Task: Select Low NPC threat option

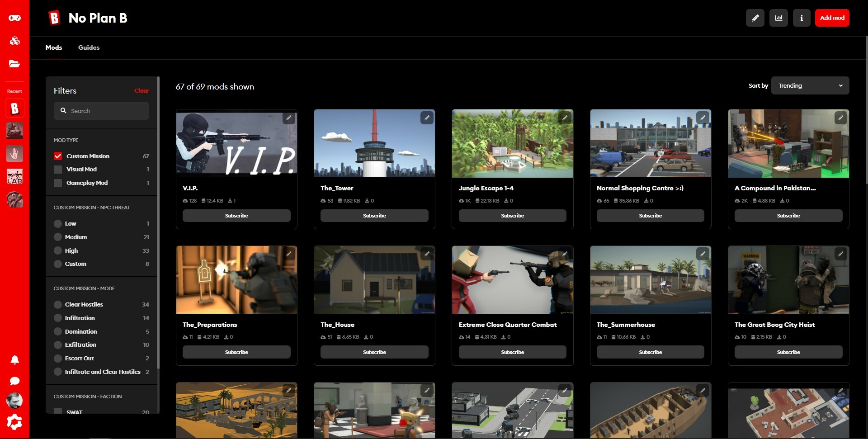Action: [58, 224]
